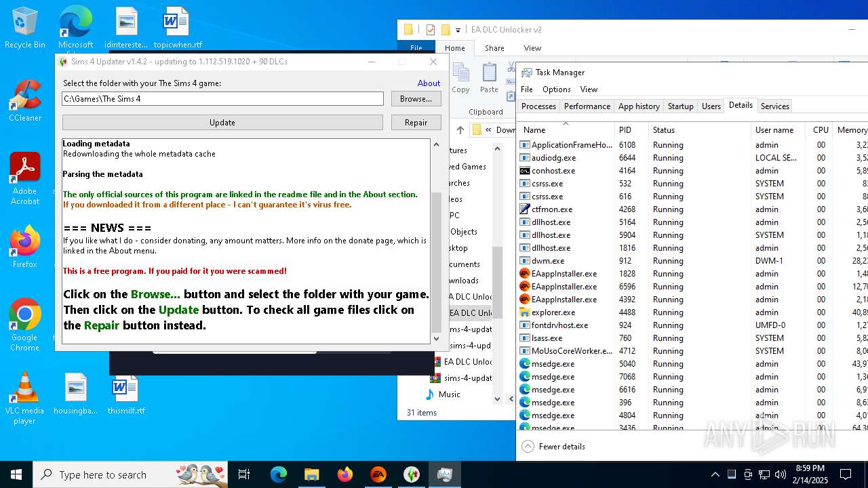
Task: Open the Options menu in Task Manager
Action: [557, 89]
